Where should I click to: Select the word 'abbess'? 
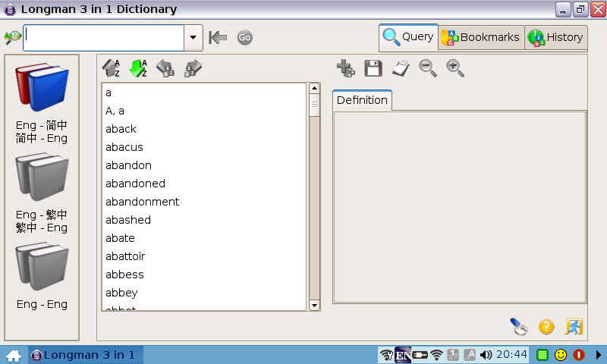coord(204,275)
